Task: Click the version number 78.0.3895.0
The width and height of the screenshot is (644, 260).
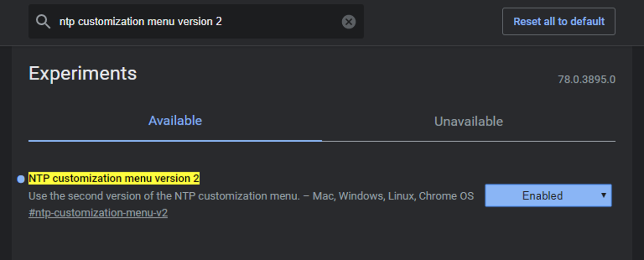Action: click(x=587, y=79)
